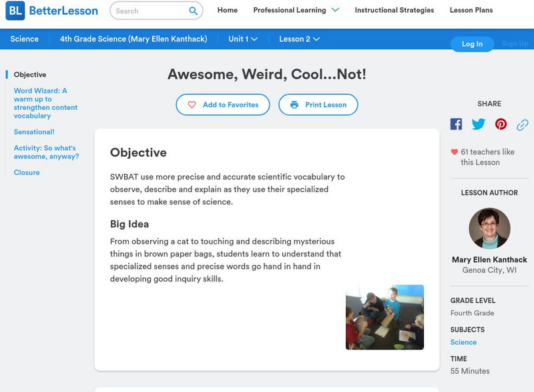The width and height of the screenshot is (534, 392).
Task: Jump to the Closure section
Action: (27, 172)
